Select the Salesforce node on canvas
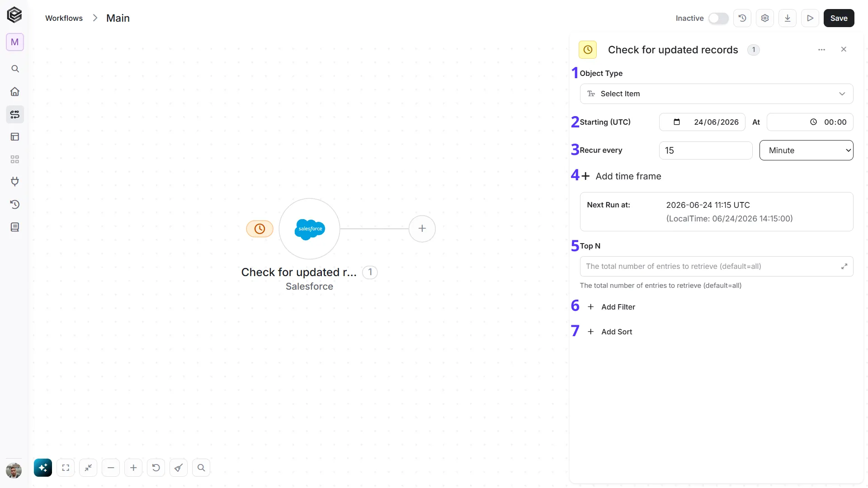 309,229
